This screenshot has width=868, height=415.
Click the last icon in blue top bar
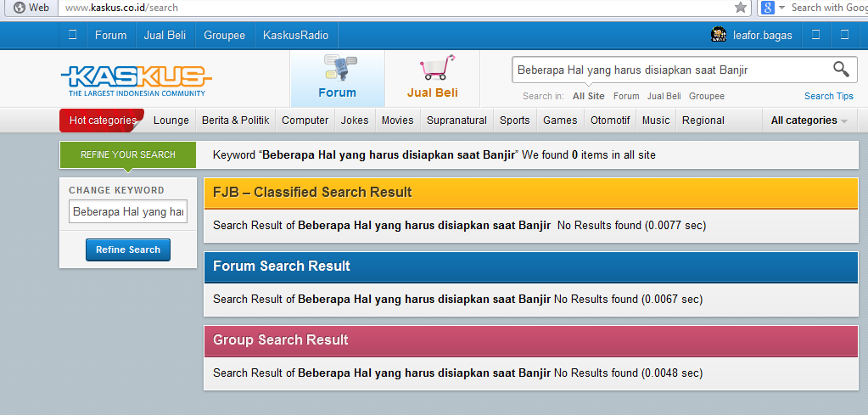tap(844, 34)
